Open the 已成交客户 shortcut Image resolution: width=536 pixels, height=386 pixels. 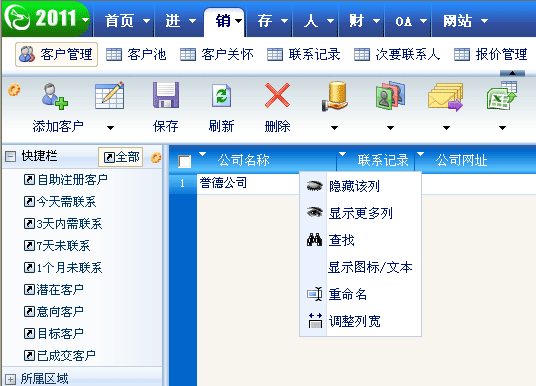[59, 356]
